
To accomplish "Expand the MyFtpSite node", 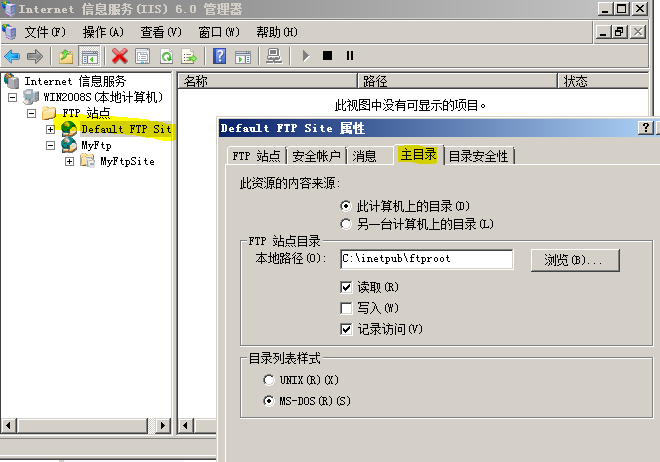I will point(69,161).
